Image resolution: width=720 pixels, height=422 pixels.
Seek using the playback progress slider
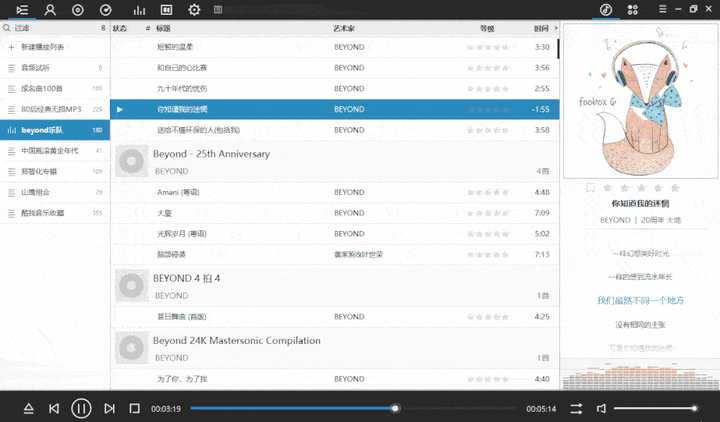tap(353, 408)
